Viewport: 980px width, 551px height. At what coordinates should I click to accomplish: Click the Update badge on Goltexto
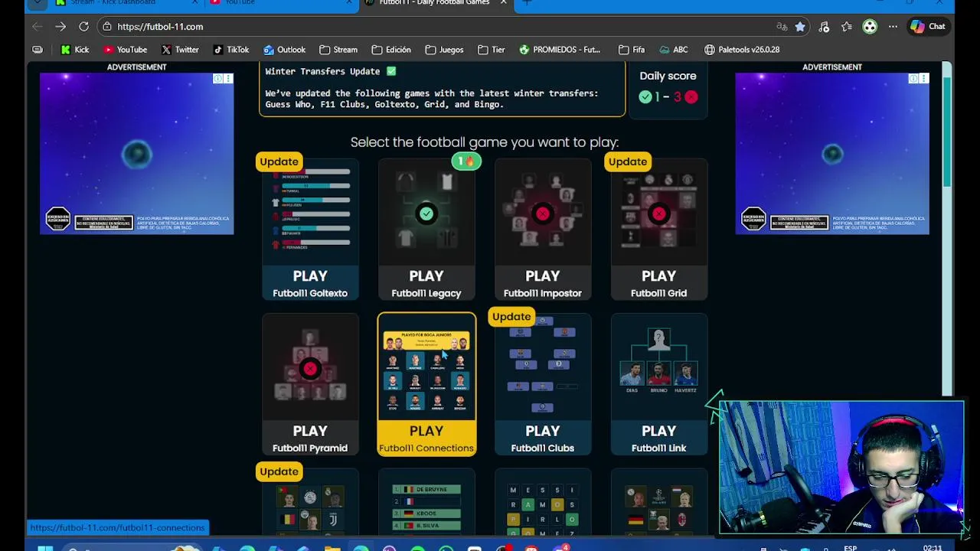tap(279, 161)
